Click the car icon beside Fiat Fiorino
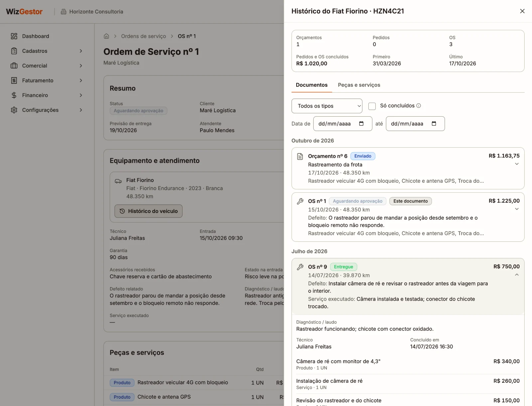Image resolution: width=532 pixels, height=406 pixels. (x=118, y=181)
